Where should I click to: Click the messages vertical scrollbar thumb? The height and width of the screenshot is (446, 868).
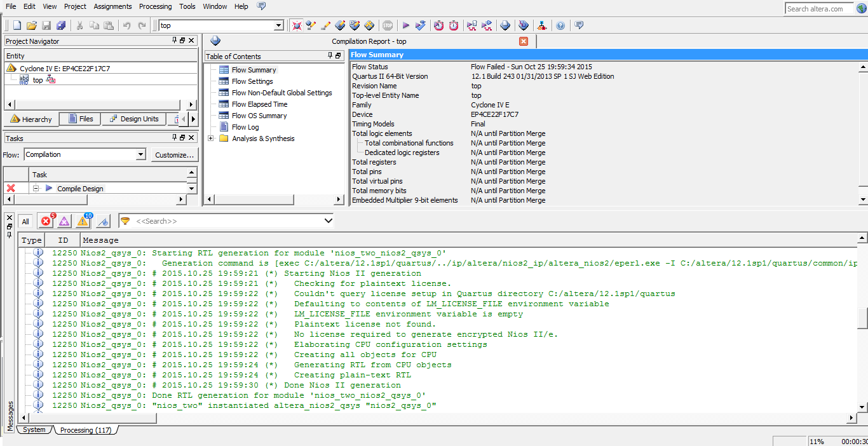pyautogui.click(x=862, y=318)
